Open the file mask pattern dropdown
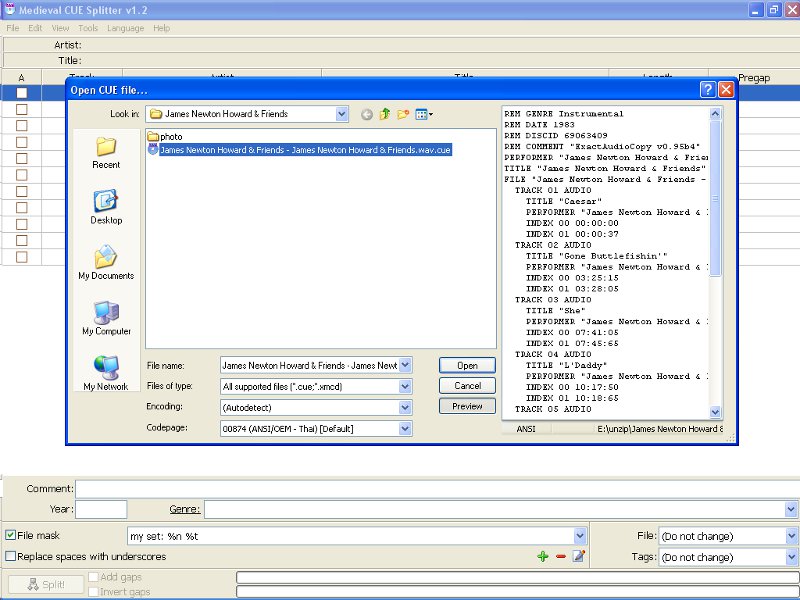Screen dimensions: 800x600 point(580,536)
